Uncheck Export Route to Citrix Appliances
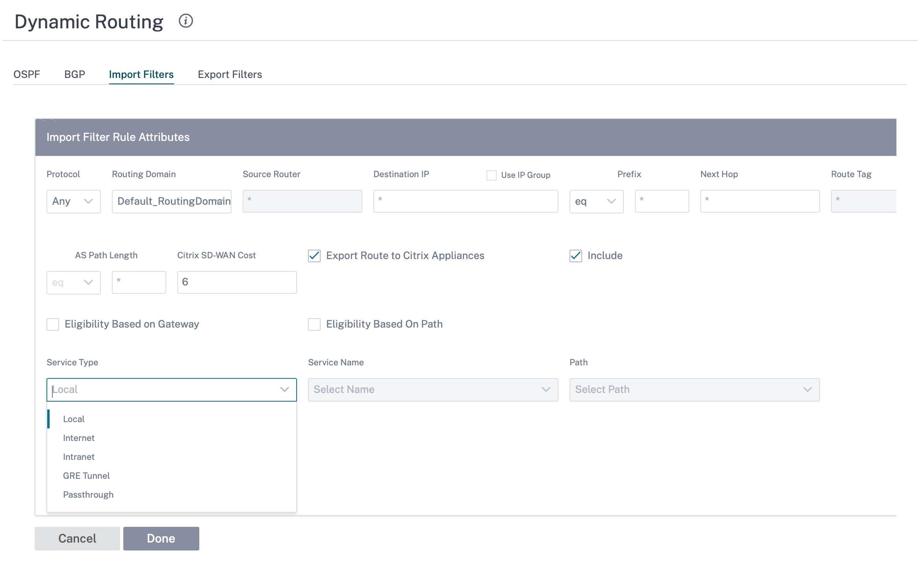The image size is (924, 567). 314,256
